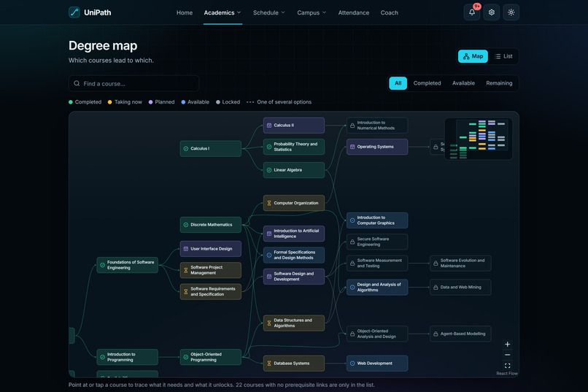Open the Attendance page
The image size is (588, 392).
pos(353,12)
